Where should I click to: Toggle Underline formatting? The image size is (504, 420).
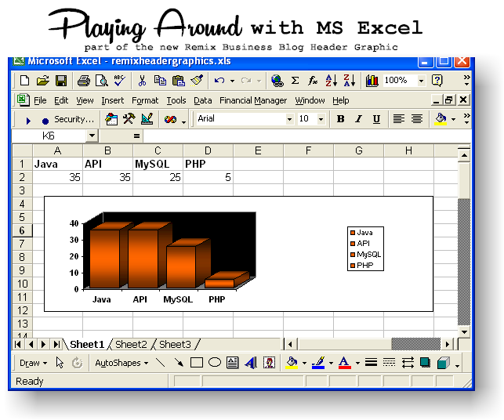point(376,119)
